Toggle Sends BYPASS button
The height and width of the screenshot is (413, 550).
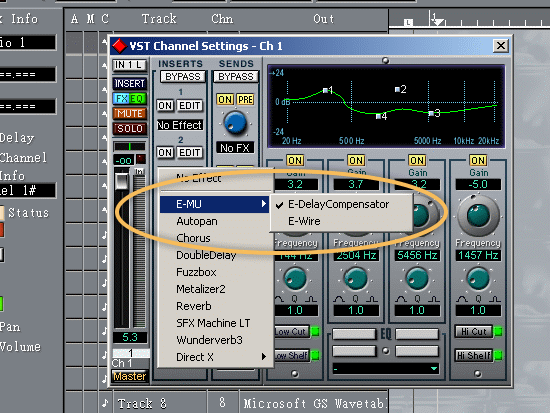236,76
